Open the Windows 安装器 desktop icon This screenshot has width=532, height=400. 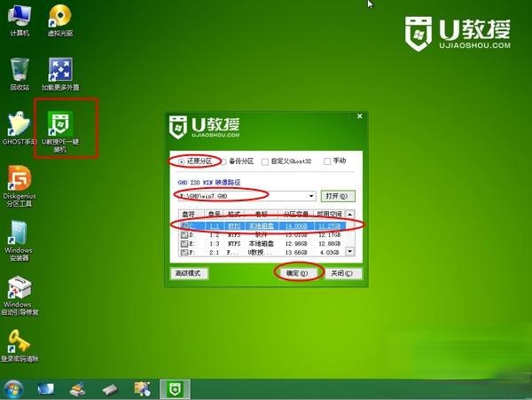point(19,241)
